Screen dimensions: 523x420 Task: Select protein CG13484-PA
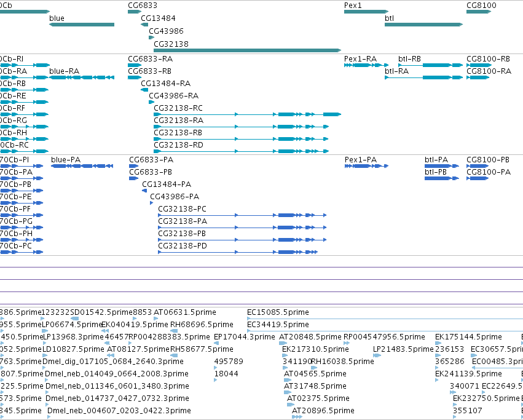pyautogui.click(x=144, y=191)
